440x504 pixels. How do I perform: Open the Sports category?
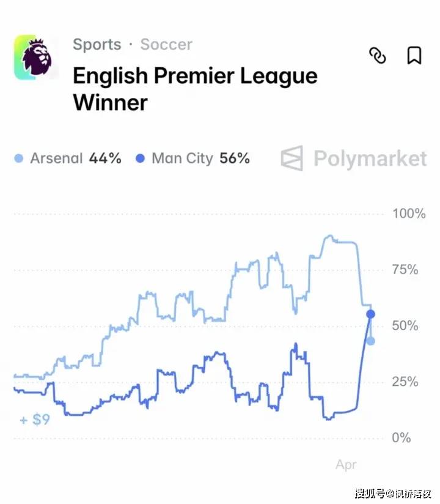(x=97, y=44)
